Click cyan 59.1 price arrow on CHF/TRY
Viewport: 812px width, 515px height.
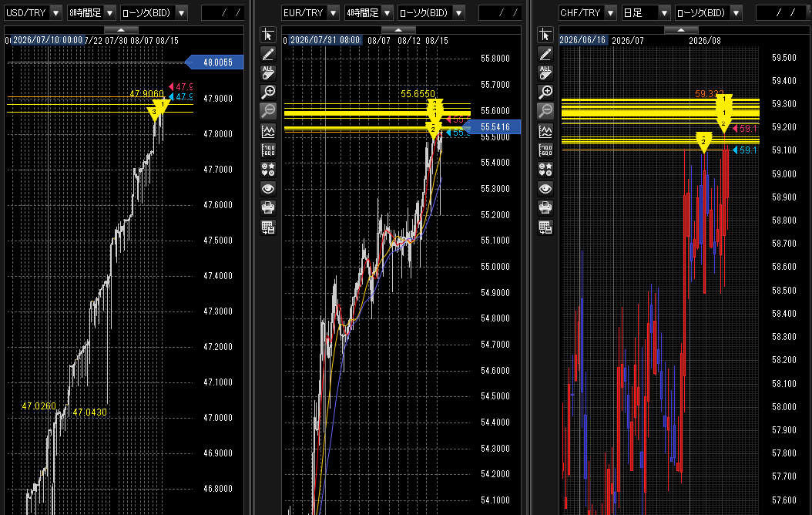[x=745, y=150]
